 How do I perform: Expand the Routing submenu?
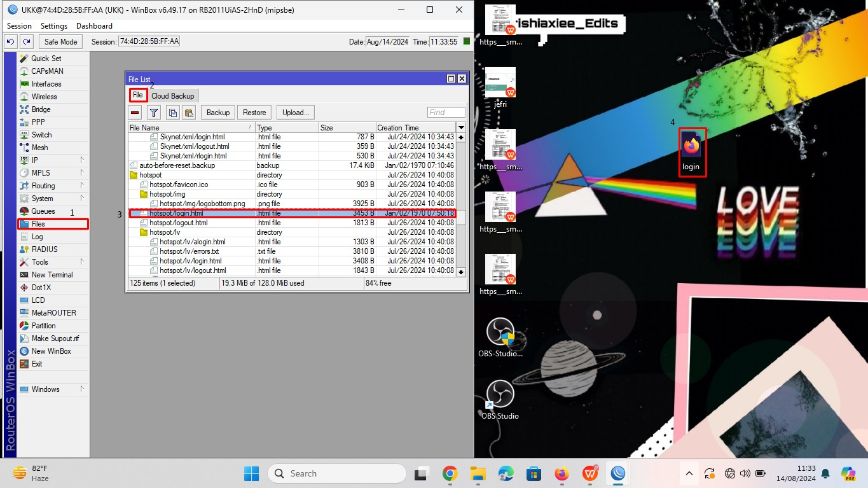82,186
